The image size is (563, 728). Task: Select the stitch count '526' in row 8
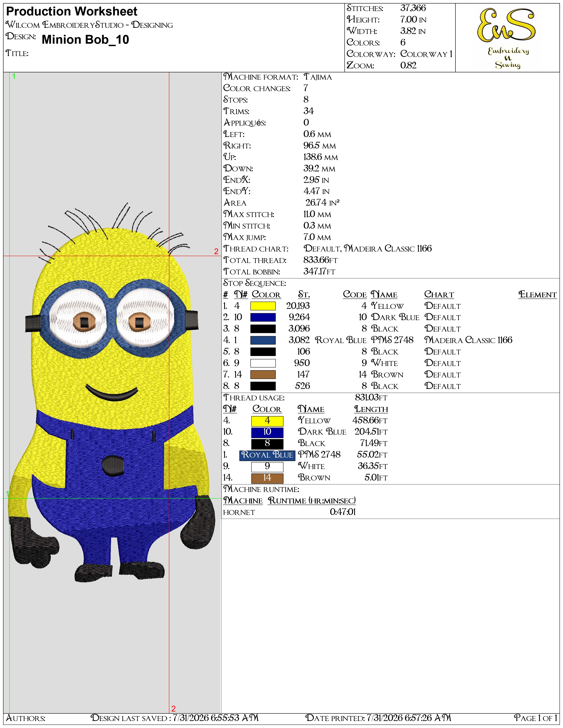pos(302,386)
